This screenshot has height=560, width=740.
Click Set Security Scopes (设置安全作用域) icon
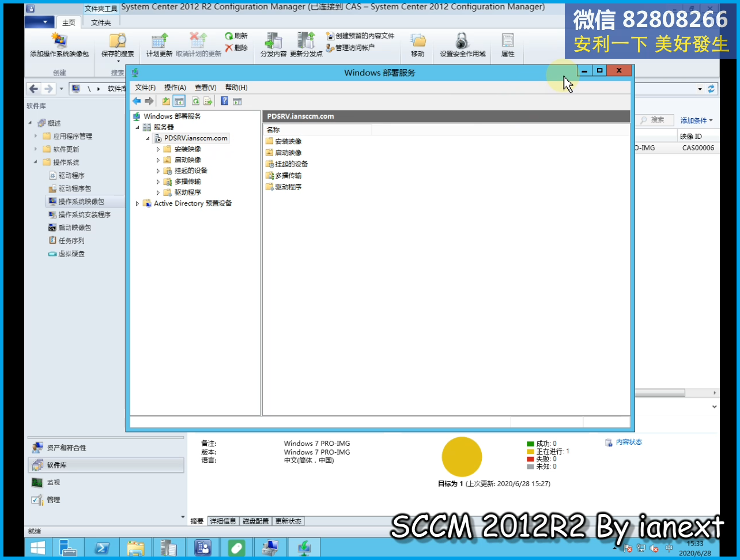coord(462,45)
